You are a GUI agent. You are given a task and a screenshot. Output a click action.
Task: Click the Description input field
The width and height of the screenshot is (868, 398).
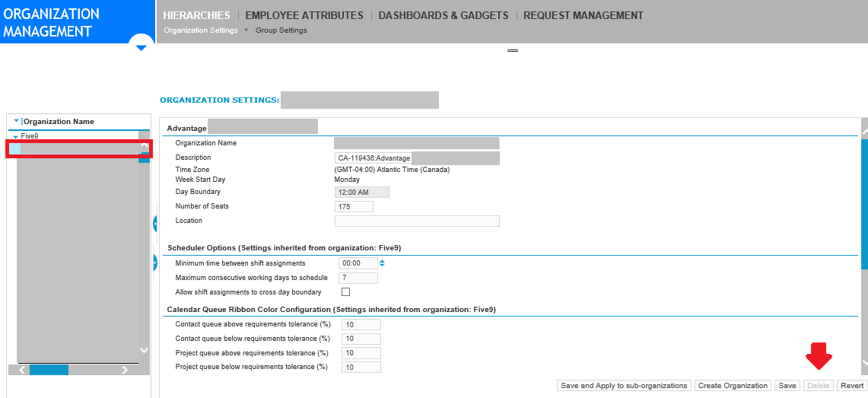[x=417, y=158]
